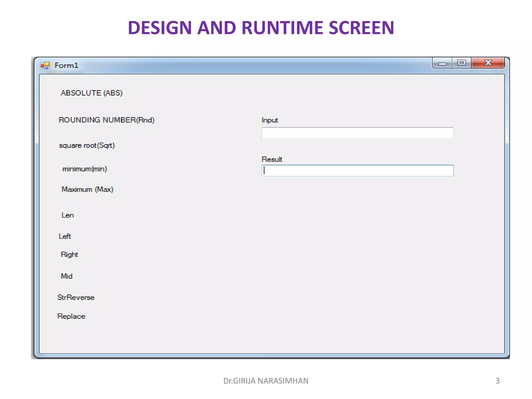
Task: Click the Form1 title bar text
Action: (x=66, y=65)
